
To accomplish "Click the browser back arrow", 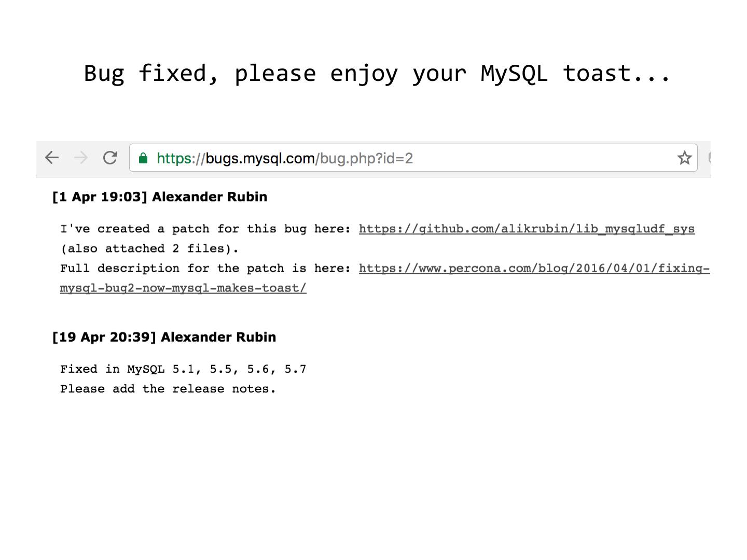I will (x=52, y=158).
